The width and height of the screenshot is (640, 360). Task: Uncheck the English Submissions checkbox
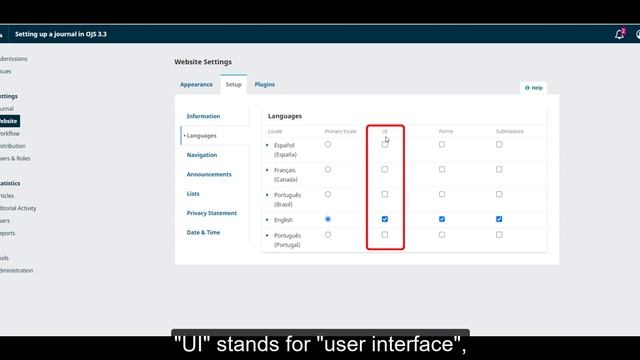(x=499, y=219)
